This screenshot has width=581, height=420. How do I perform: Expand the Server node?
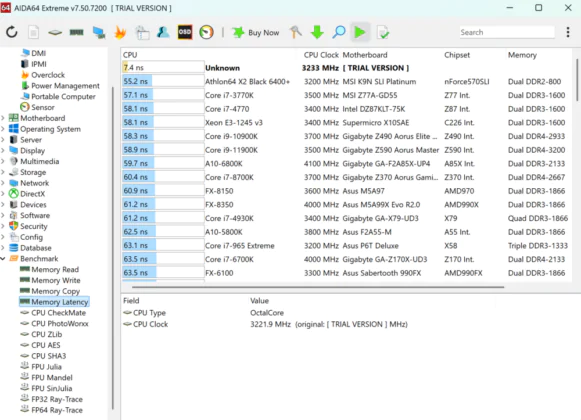click(x=3, y=140)
